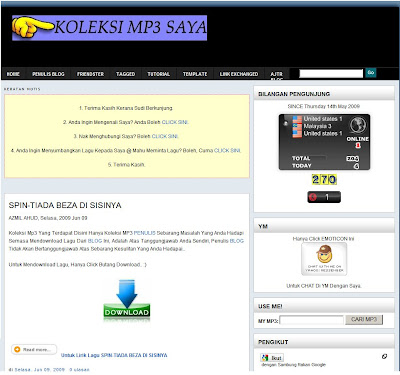Click the KOLEKSI MP3 SAYA header banner
The width and height of the screenshot is (400, 375).
pos(109,28)
